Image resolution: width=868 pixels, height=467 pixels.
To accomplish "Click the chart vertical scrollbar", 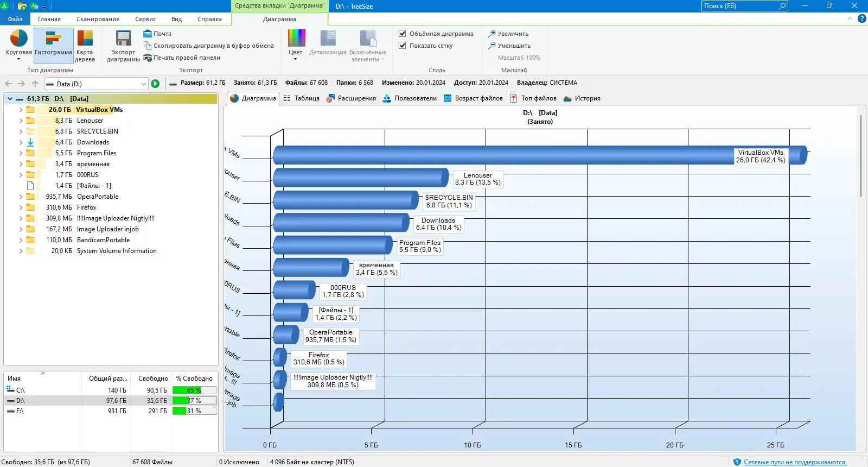I will [x=861, y=156].
